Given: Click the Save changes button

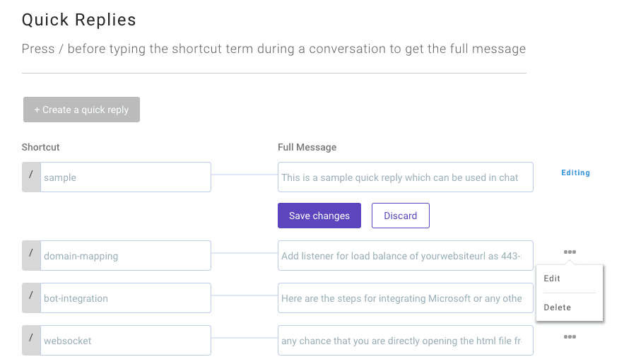Looking at the screenshot, I should click(319, 216).
